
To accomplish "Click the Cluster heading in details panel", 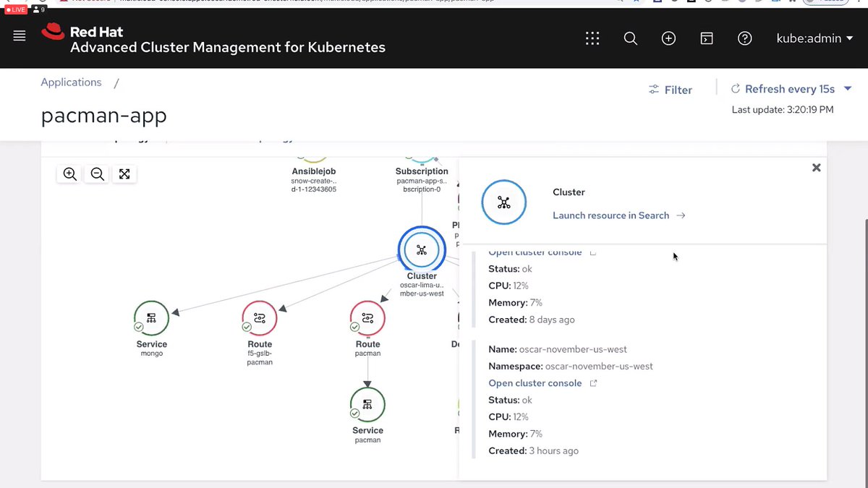I will [569, 192].
